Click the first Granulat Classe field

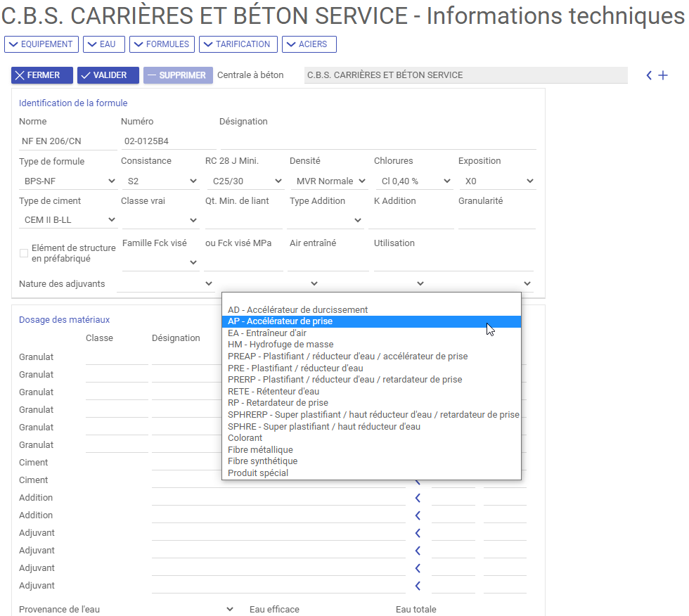coord(117,357)
